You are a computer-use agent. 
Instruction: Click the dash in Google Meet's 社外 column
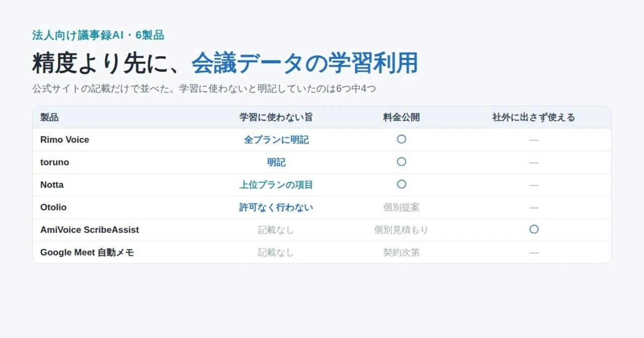pyautogui.click(x=534, y=252)
